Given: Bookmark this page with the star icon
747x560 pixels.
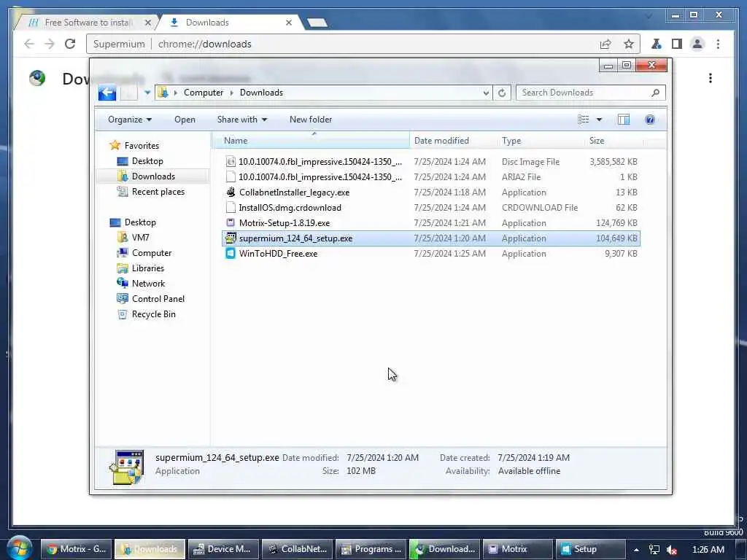Looking at the screenshot, I should point(629,44).
